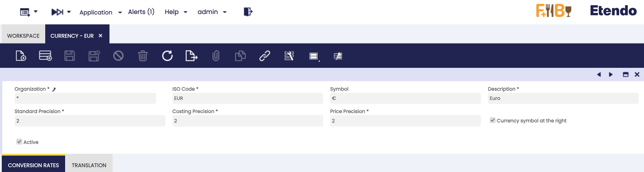Screen dimensions: 644x172
Task: Click the Linked Items chain icon
Action: [265, 56]
